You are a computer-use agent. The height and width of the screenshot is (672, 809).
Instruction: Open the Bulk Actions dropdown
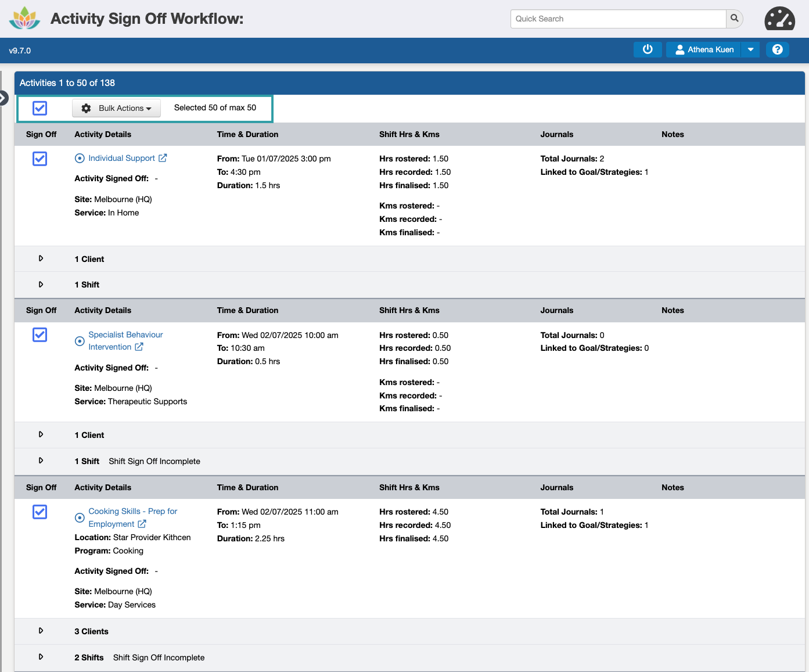(x=117, y=108)
